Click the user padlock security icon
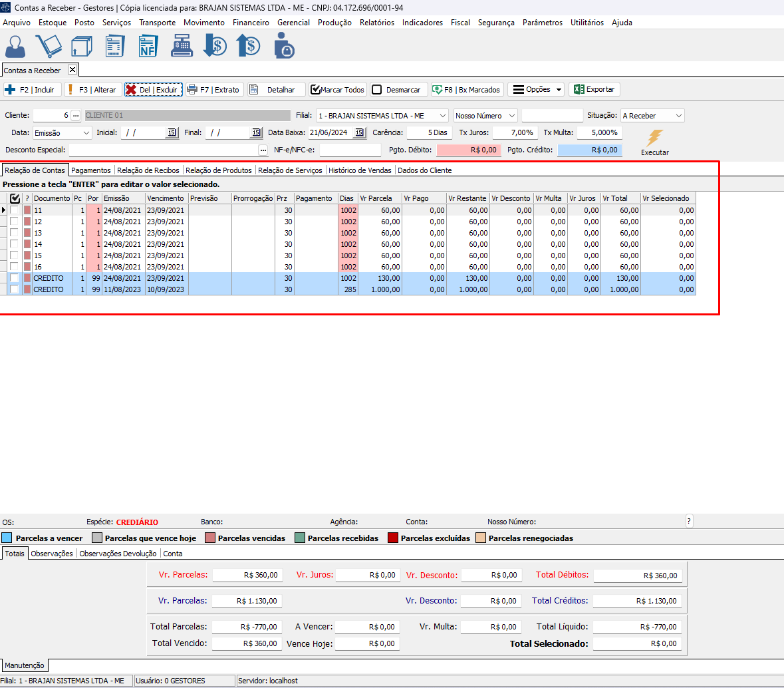The height and width of the screenshot is (688, 784). 283,47
